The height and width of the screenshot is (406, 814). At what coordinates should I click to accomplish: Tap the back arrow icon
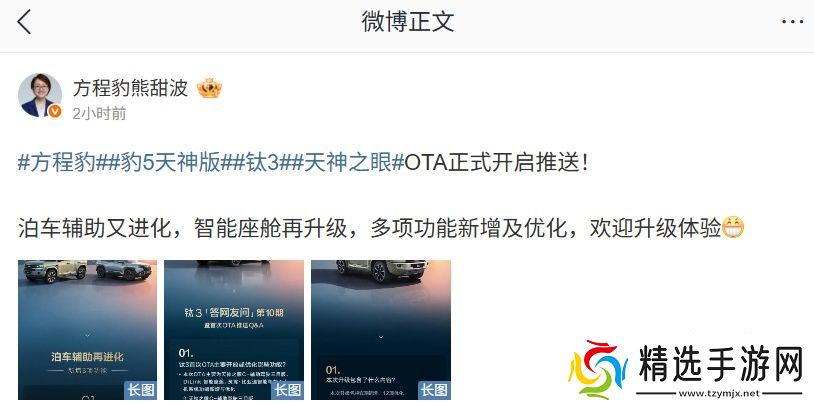click(x=24, y=22)
